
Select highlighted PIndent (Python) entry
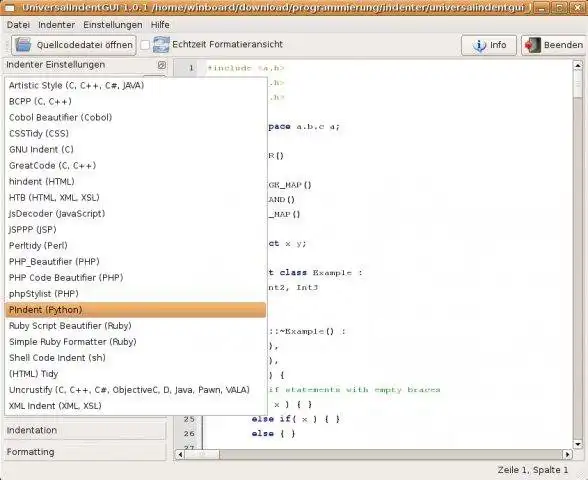(136, 310)
